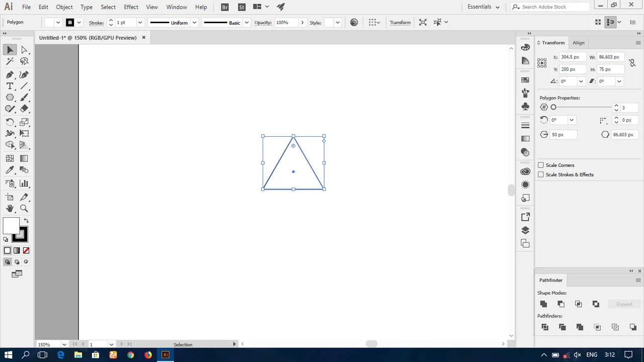Click the Opacity label link
The width and height of the screenshot is (644, 362).
[263, 23]
